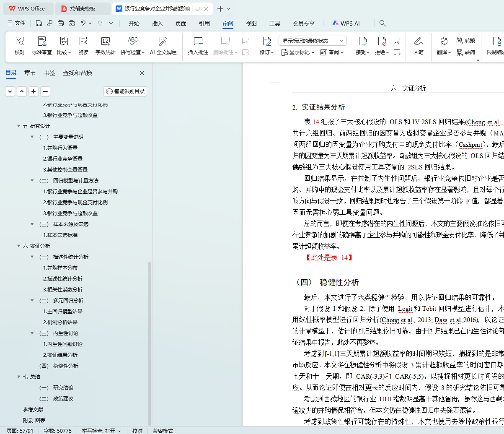Collapse all outline levels with down chevron
This screenshot has width=504, height=434.
click(10, 91)
